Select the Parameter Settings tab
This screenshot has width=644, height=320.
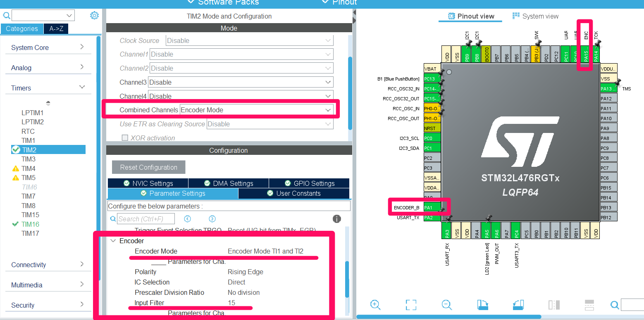(x=173, y=193)
